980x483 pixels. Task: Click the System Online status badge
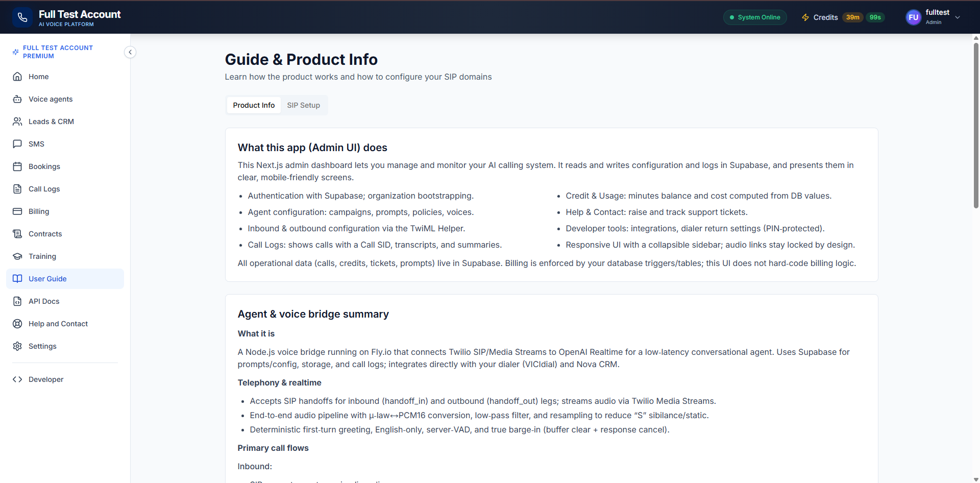pyautogui.click(x=755, y=17)
